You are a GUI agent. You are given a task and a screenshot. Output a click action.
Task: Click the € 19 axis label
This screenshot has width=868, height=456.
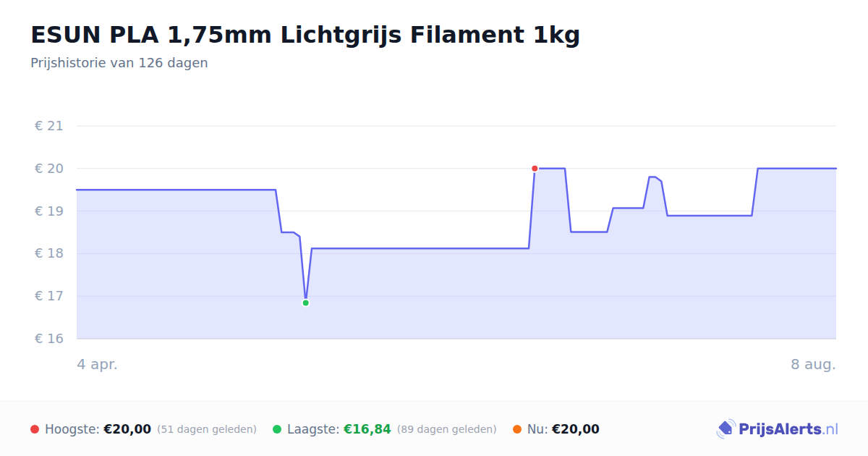click(49, 211)
